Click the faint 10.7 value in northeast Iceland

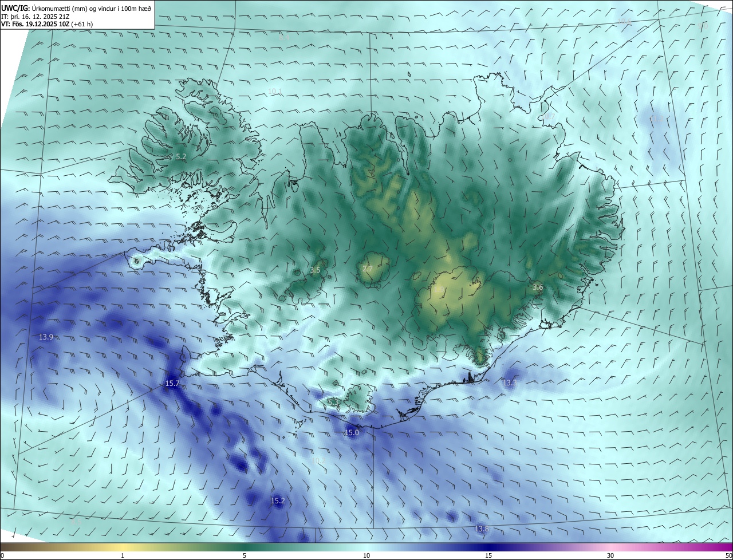coord(548,116)
